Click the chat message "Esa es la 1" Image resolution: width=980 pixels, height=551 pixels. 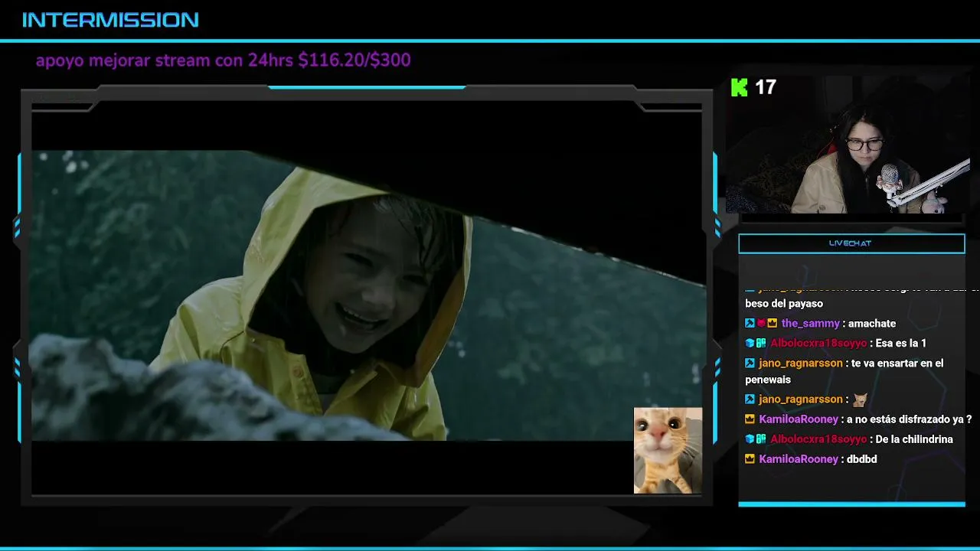901,344
